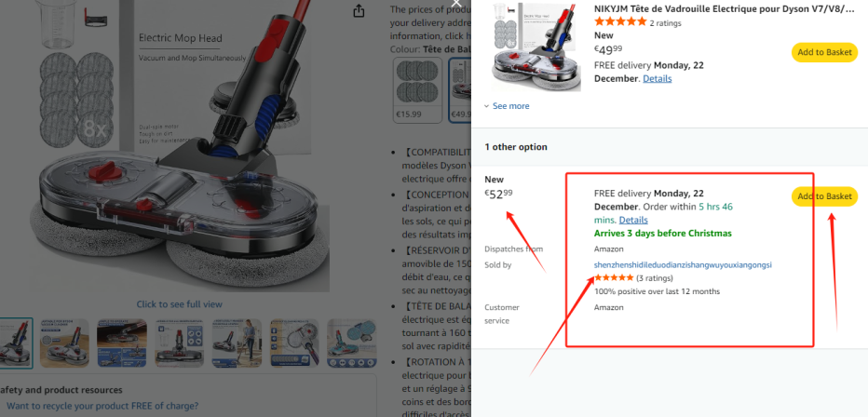
Task: Select the €49.9 colour variant swatch
Action: pos(459,90)
